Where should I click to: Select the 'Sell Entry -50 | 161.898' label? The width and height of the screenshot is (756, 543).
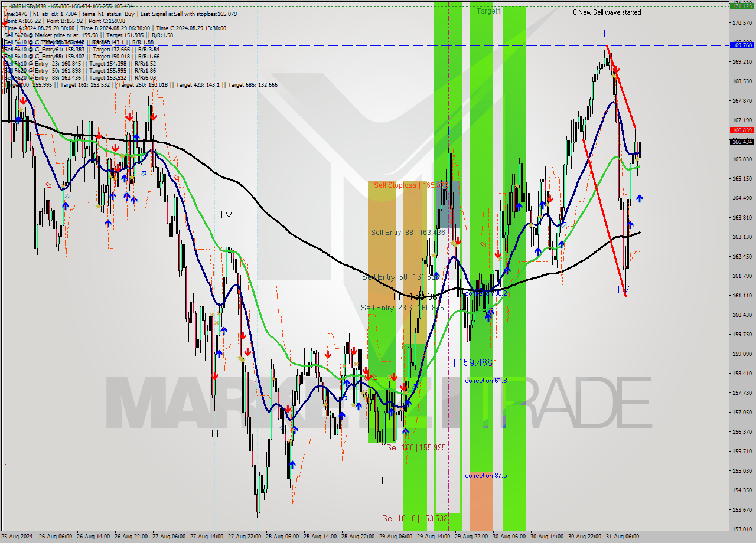tap(400, 276)
